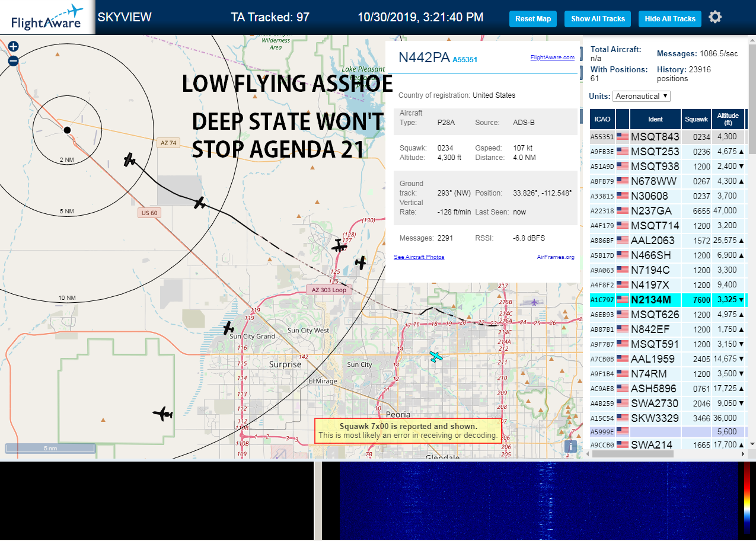
Task: Select the aircraft icon near US 60 label
Action: pos(200,203)
